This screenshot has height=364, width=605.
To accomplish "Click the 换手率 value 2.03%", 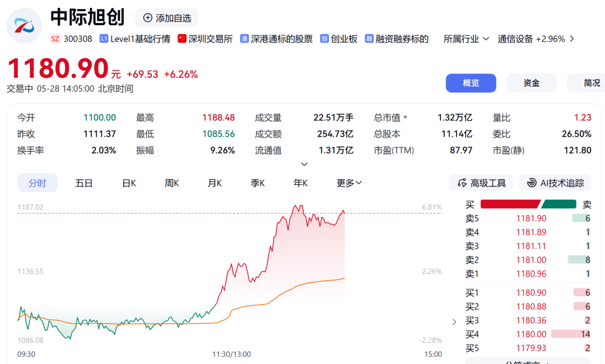I will pos(104,150).
